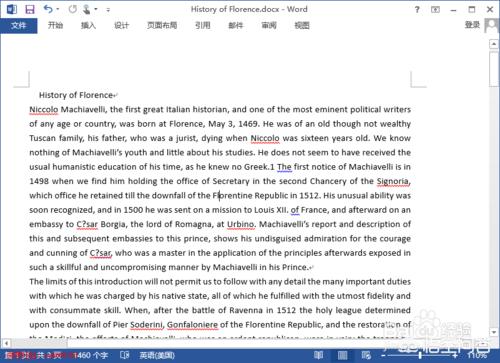
Task: Click the vertical scrollbar thumb
Action: click(x=494, y=69)
